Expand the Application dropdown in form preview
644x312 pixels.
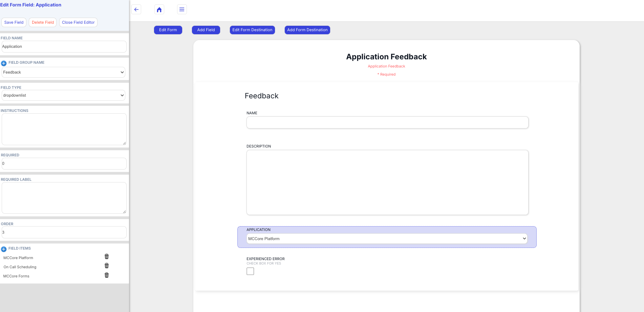[x=387, y=239]
